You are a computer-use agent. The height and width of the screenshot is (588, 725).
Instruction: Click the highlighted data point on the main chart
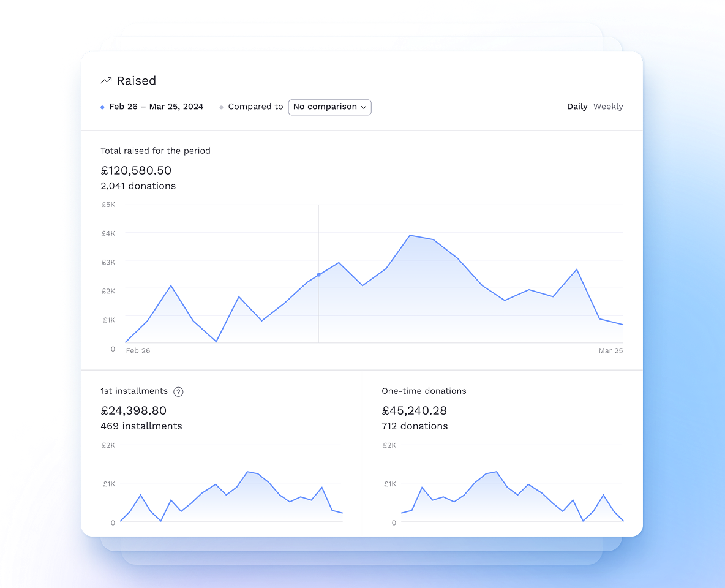click(x=318, y=276)
